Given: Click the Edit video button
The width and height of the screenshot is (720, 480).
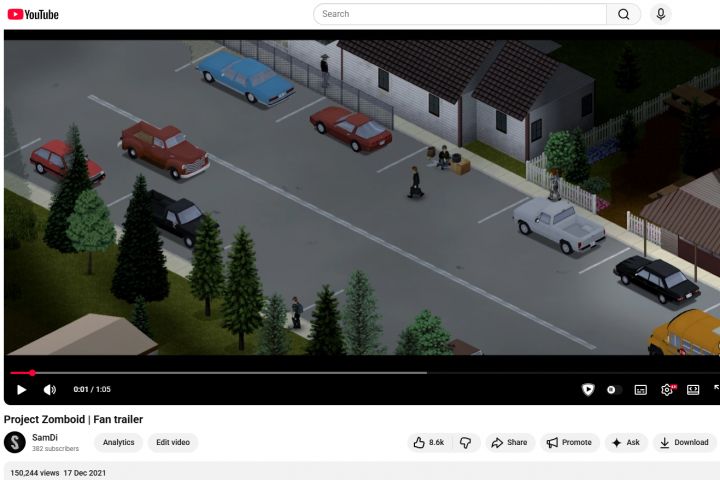Looking at the screenshot, I should point(173,442).
